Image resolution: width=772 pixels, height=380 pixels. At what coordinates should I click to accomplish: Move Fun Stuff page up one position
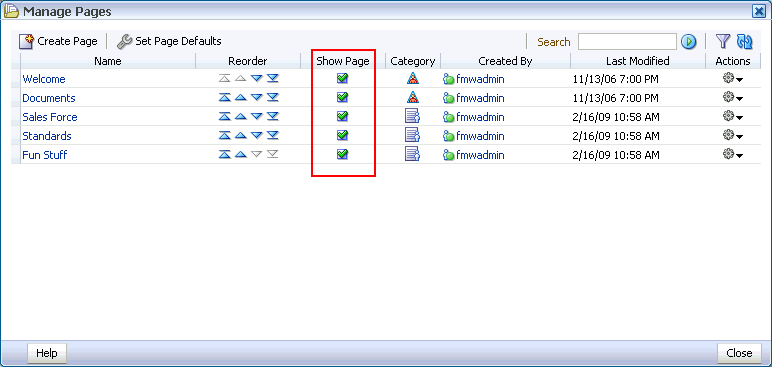click(x=240, y=155)
